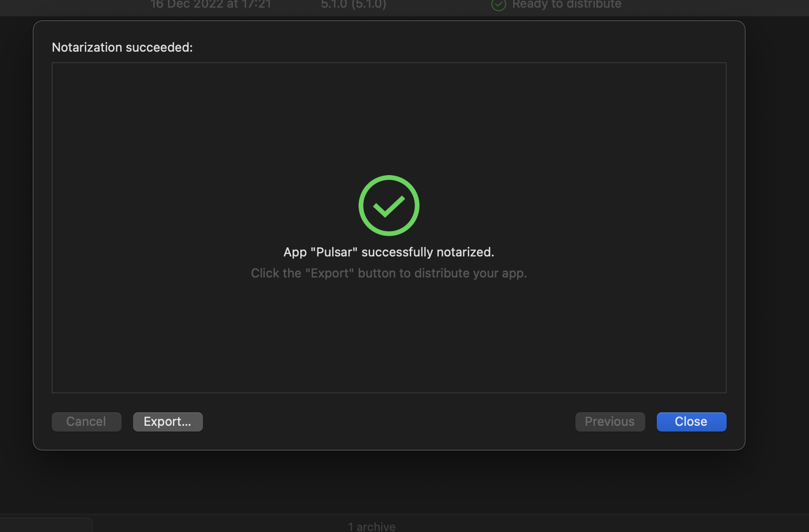Screen dimensions: 809x532
Task: Click the hint text about the Export button
Action: pos(389,273)
